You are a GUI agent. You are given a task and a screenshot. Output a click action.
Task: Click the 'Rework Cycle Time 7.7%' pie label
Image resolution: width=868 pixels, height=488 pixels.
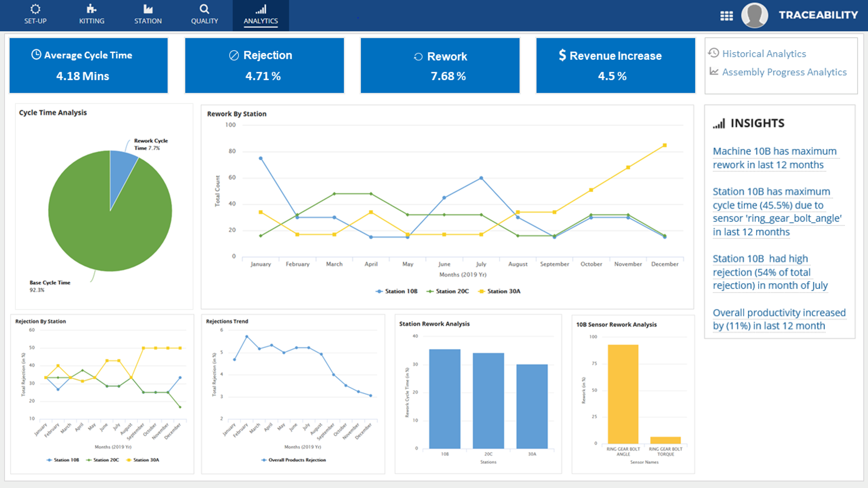click(151, 145)
